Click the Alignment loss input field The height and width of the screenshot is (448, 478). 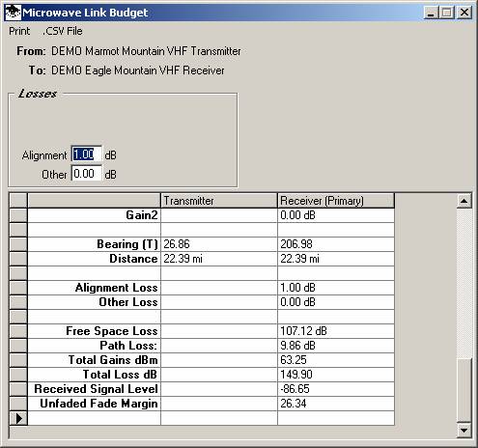coord(87,154)
